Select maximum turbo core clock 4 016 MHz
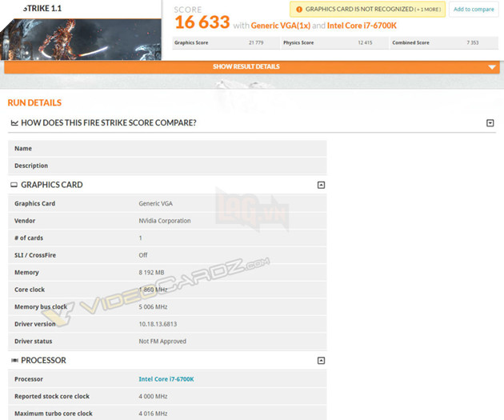The width and height of the screenshot is (504, 420). coord(153,414)
